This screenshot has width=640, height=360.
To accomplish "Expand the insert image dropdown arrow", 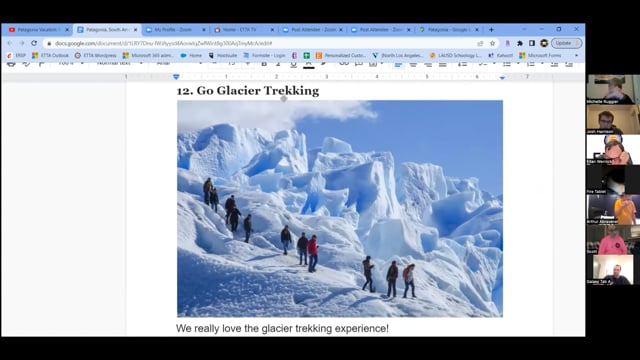I will click(382, 64).
